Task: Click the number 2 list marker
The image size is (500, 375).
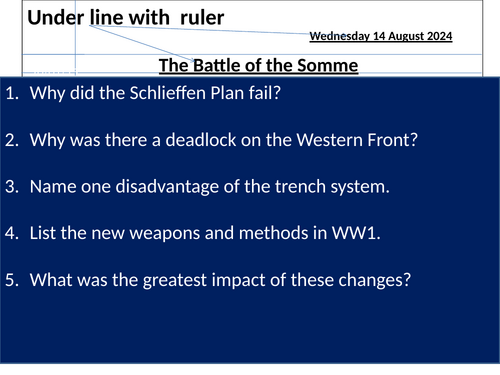Action: point(12,140)
